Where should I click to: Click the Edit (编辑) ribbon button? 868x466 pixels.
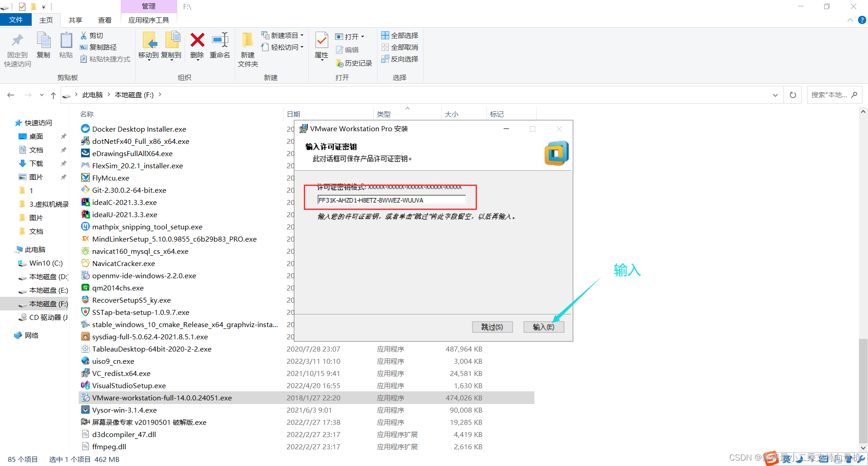coord(347,50)
